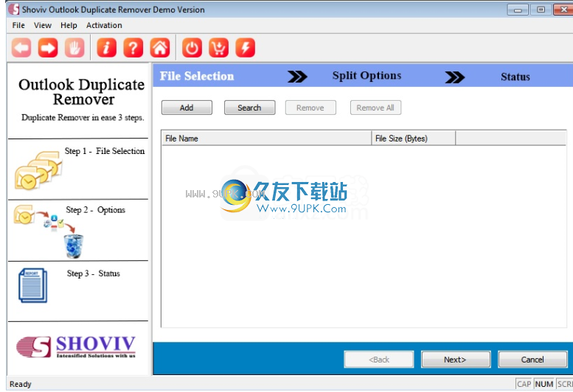Click the Search button
Viewport: 573px width, 392px height.
click(x=249, y=108)
